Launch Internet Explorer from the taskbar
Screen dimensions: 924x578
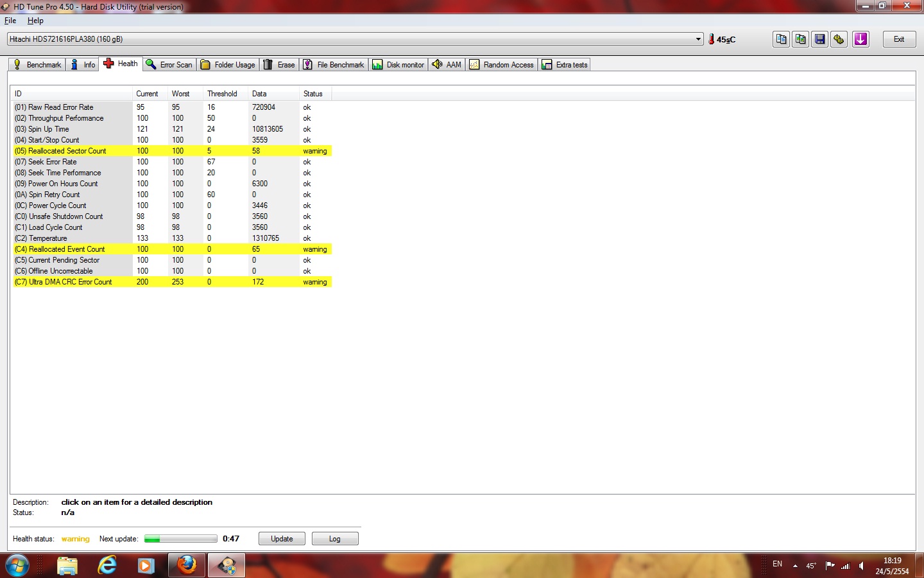tap(107, 565)
